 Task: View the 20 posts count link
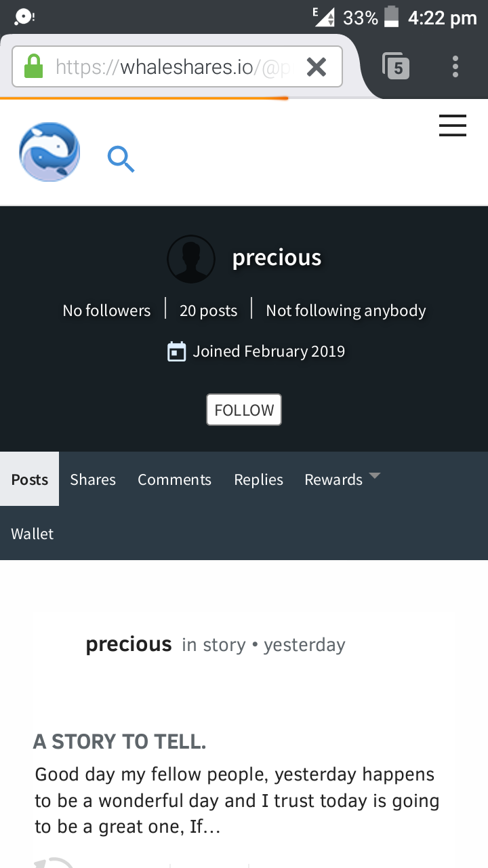208,310
